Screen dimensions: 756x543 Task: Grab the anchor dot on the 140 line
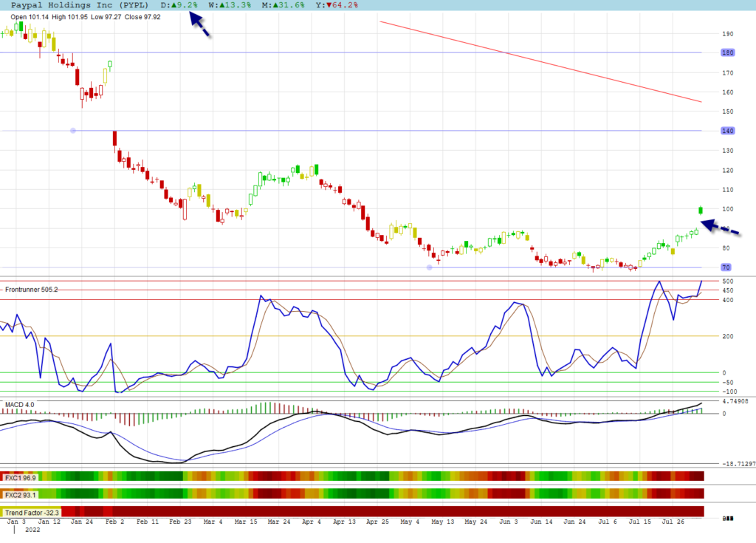click(x=73, y=131)
